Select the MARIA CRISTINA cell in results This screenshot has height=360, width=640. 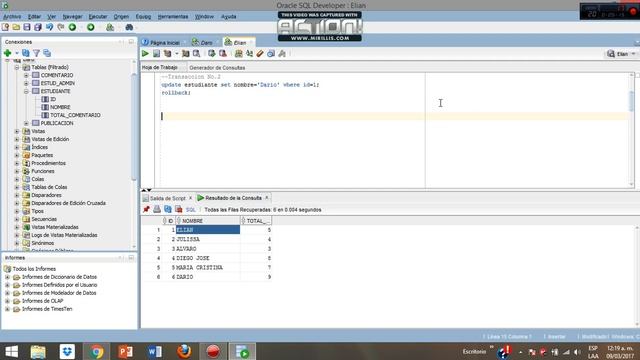(208, 268)
